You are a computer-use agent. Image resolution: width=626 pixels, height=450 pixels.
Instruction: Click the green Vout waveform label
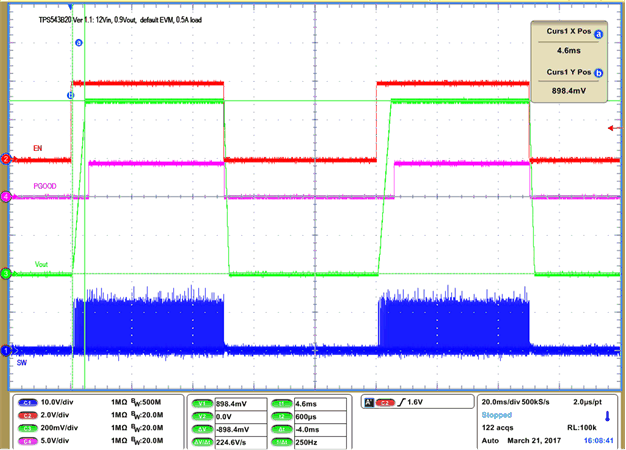pyautogui.click(x=41, y=264)
